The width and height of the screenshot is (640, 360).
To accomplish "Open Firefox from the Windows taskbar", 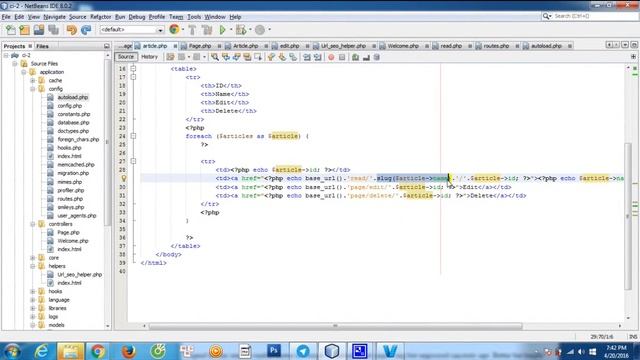I will tap(129, 351).
